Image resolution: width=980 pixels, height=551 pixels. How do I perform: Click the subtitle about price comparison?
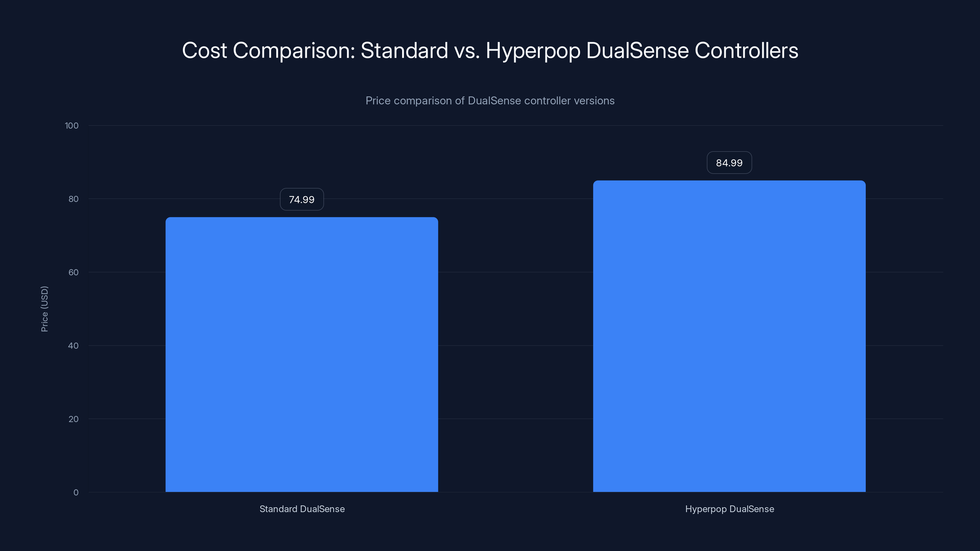pos(490,101)
